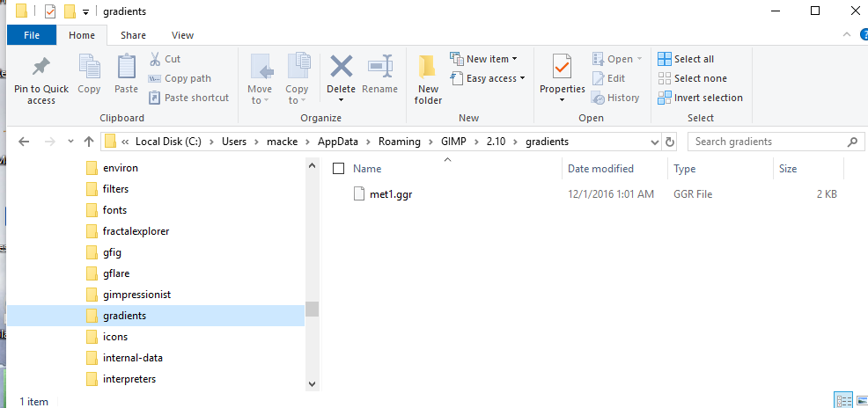Open Properties checkmark icon
Image resolution: width=868 pixels, height=408 pixels.
[x=563, y=67]
